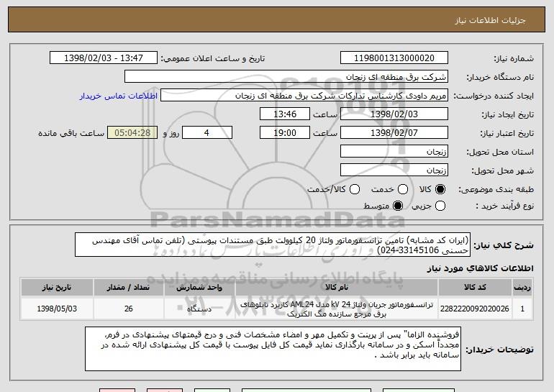554x392 pixels.
Task: Click the طبقه بندی موضوعی label
Action: pos(496,190)
